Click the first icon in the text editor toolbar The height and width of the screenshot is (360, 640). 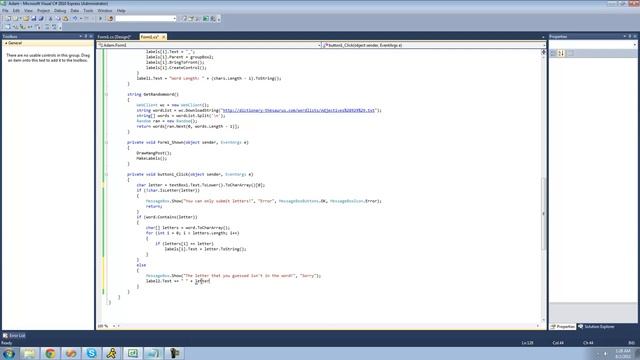pos(7,27)
